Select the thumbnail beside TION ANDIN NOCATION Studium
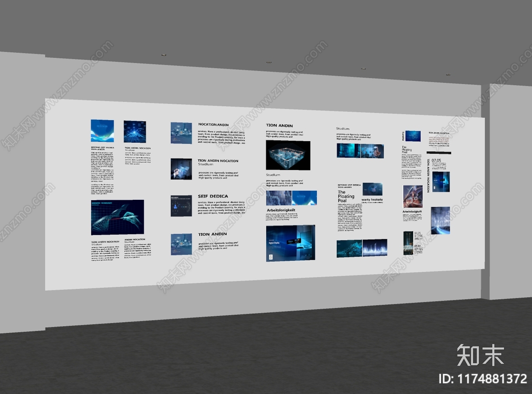 (x=181, y=169)
